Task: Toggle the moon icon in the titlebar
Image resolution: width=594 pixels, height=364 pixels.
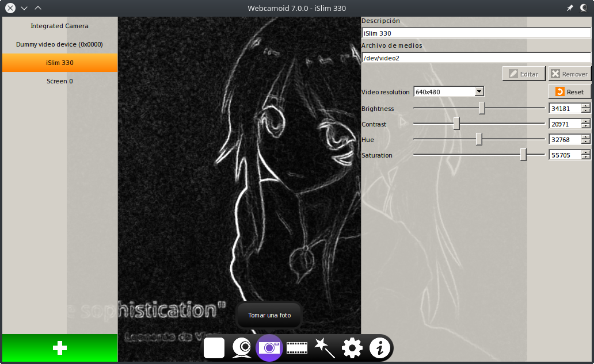Action: [x=583, y=8]
